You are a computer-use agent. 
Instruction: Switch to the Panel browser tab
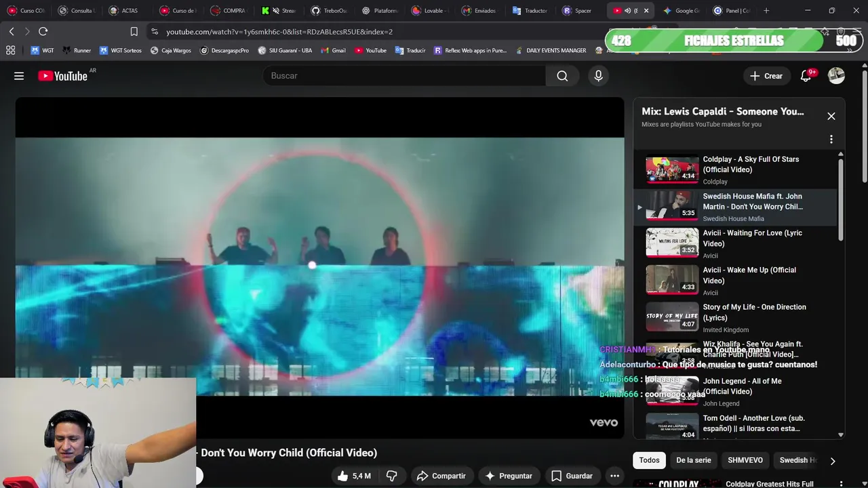pyautogui.click(x=732, y=11)
